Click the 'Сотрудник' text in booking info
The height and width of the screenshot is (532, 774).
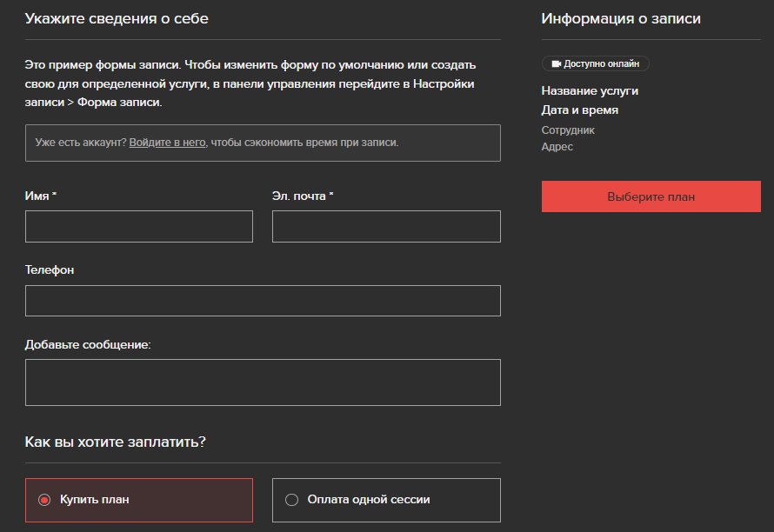568,130
